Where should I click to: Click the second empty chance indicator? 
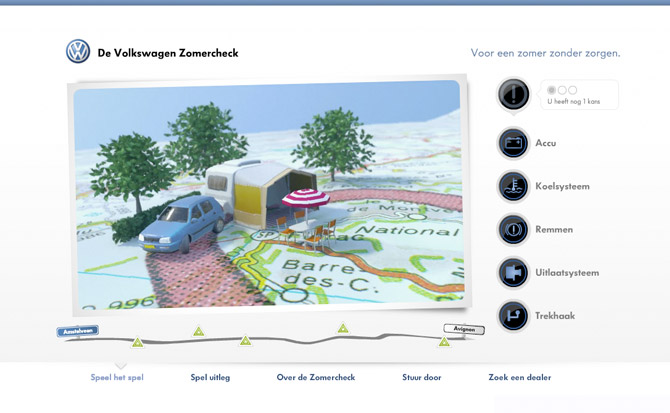point(562,90)
